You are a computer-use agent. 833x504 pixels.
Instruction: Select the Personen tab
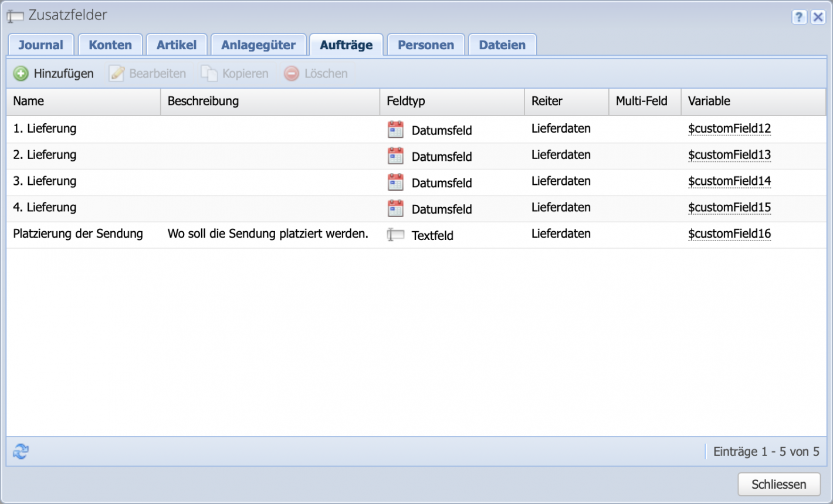click(425, 44)
